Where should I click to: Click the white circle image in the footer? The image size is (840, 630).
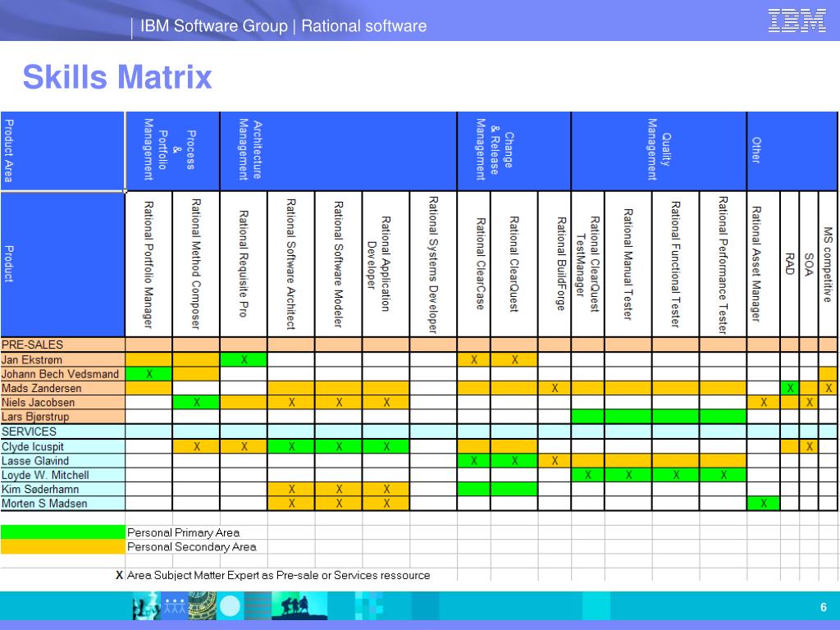[231, 606]
